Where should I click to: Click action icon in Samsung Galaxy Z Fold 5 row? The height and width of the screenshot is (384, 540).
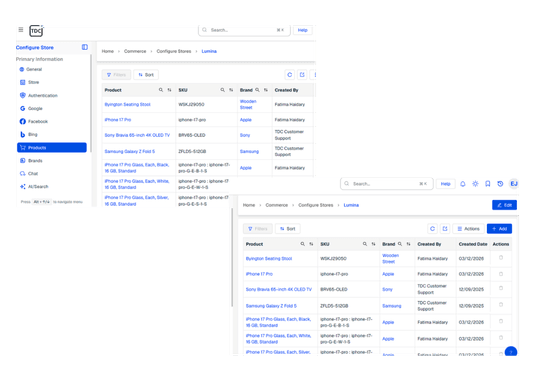coord(501,304)
